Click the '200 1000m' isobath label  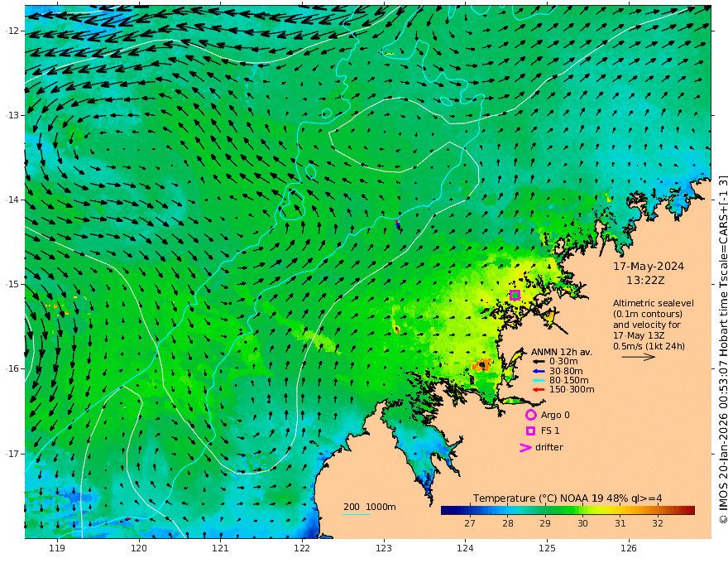coord(370,507)
